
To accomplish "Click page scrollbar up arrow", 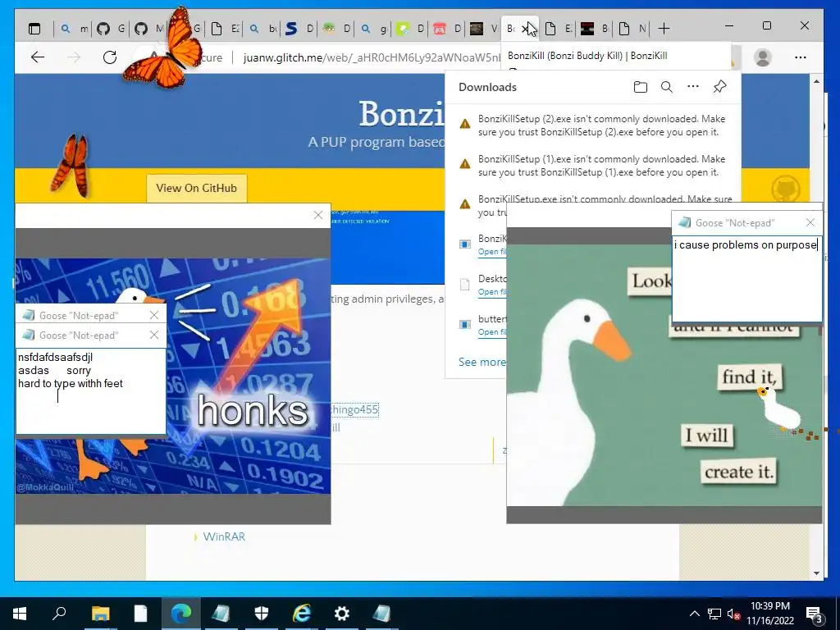I will [816, 81].
